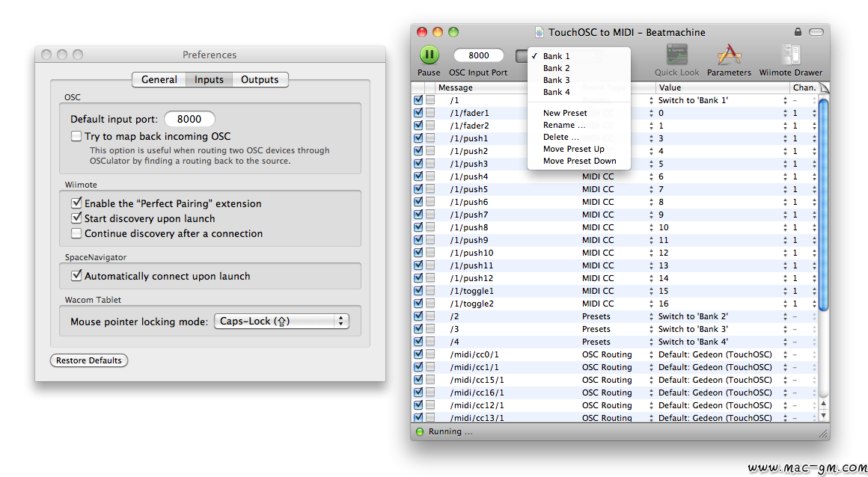Open value dropdown for /midi/cc16/1 row
Viewport: 868px width, 477px height.
(785, 393)
